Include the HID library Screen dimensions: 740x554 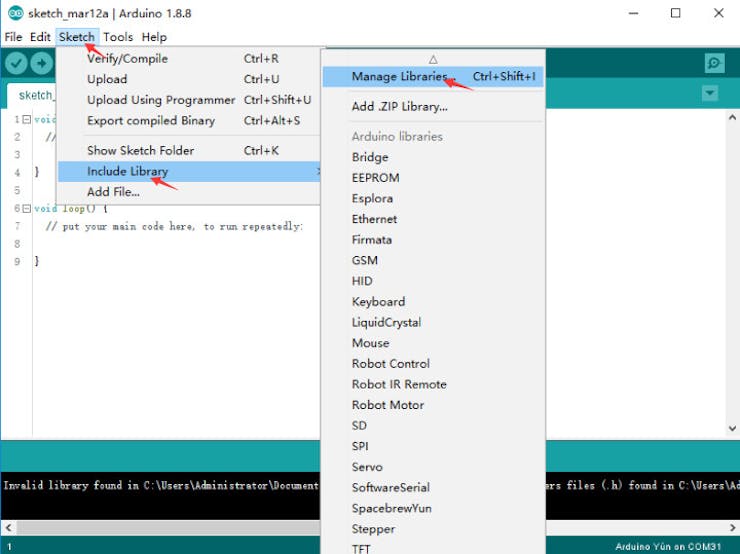[433, 281]
